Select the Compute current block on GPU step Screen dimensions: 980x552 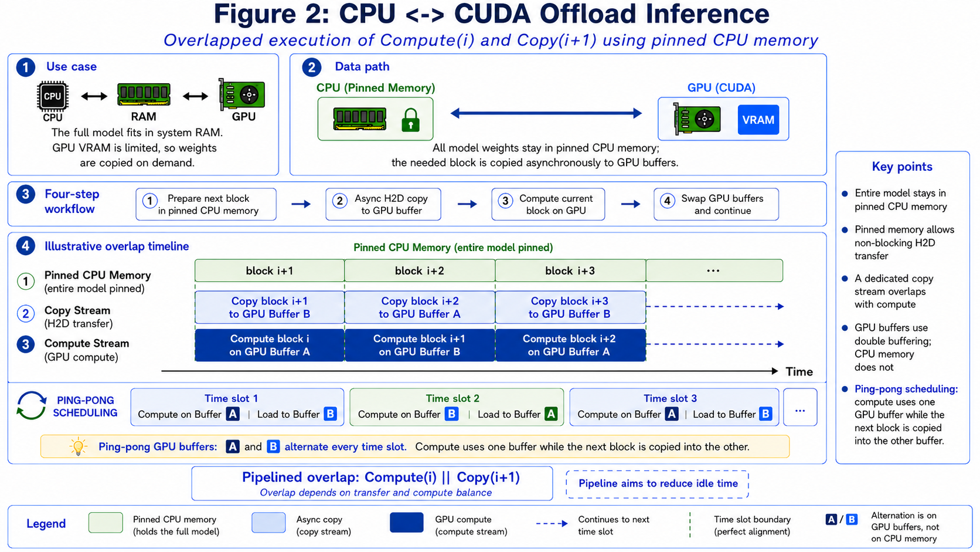548,204
